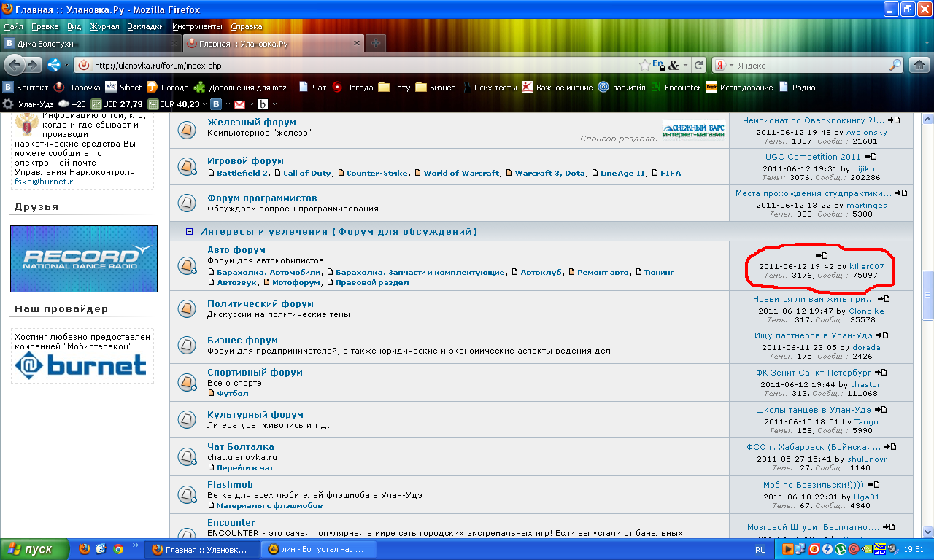Click the page vertical scrollbar thumb
This screenshot has width=934, height=560.
coord(927,295)
